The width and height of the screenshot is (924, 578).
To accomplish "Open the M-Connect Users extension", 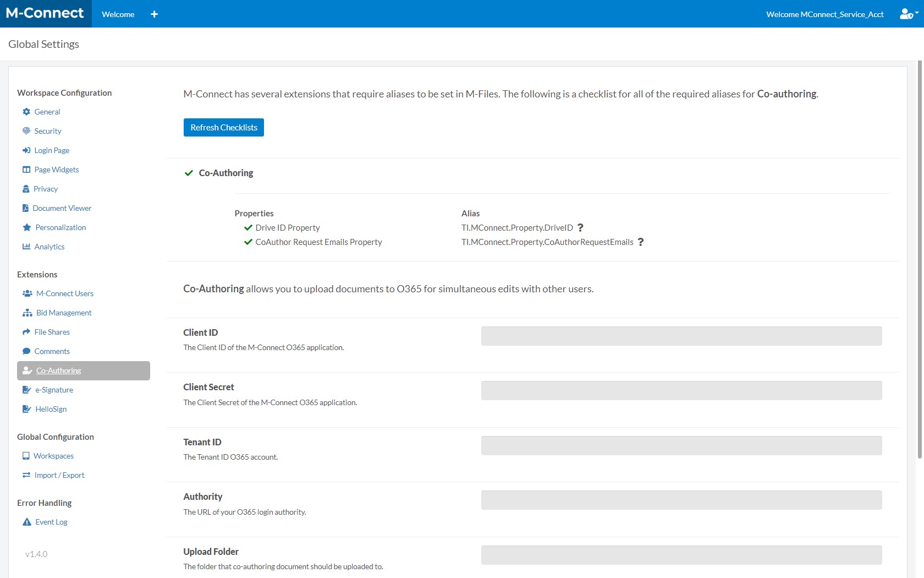I will pyautogui.click(x=64, y=293).
